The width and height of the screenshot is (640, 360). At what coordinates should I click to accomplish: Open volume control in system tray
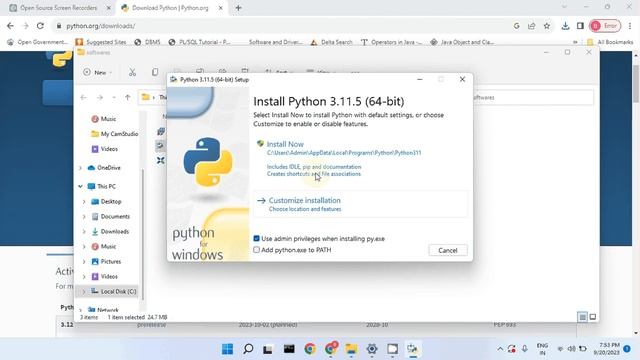pyautogui.click(x=571, y=349)
